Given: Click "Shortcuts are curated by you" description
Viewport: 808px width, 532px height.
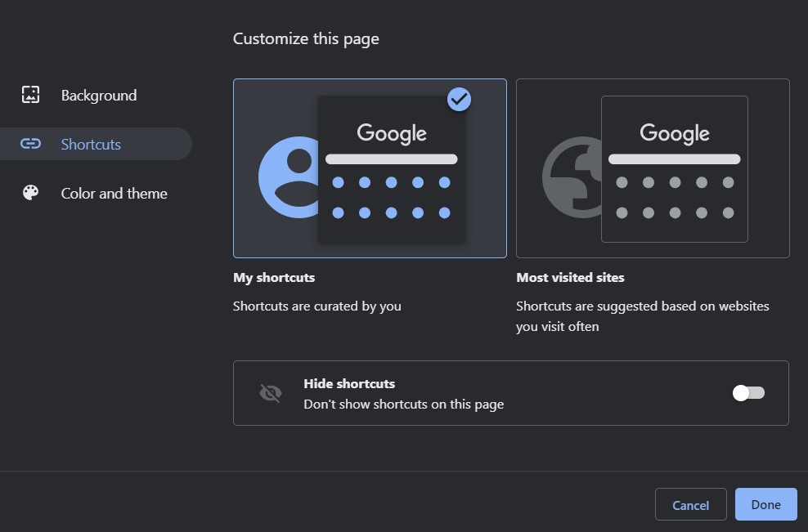Looking at the screenshot, I should point(317,306).
